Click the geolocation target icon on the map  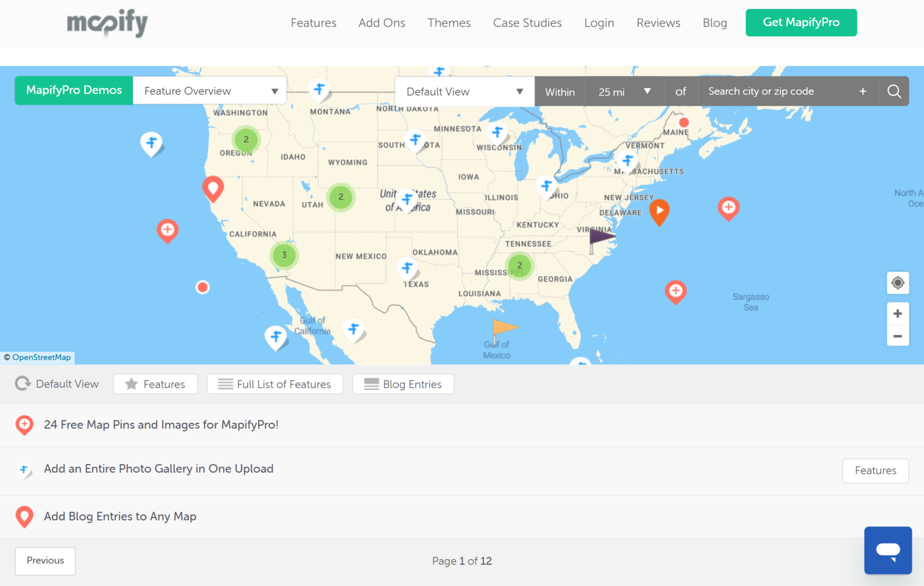[x=898, y=283]
